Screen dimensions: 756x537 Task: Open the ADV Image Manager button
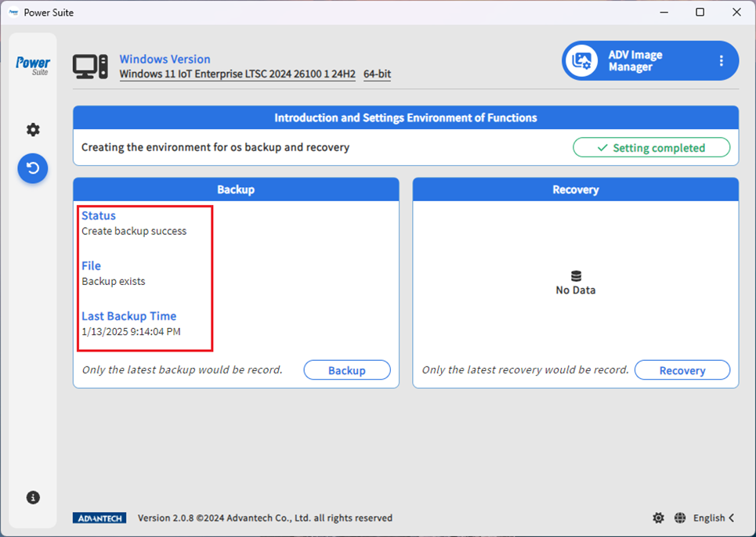point(635,61)
